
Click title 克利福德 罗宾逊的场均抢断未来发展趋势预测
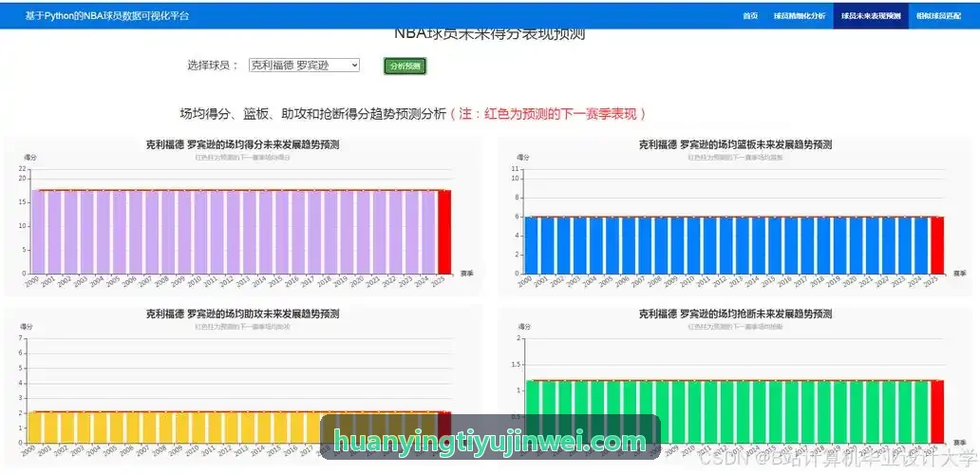coord(735,313)
